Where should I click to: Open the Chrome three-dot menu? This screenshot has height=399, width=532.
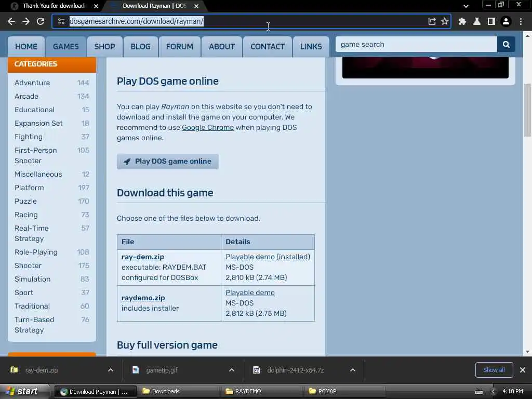[x=521, y=21]
